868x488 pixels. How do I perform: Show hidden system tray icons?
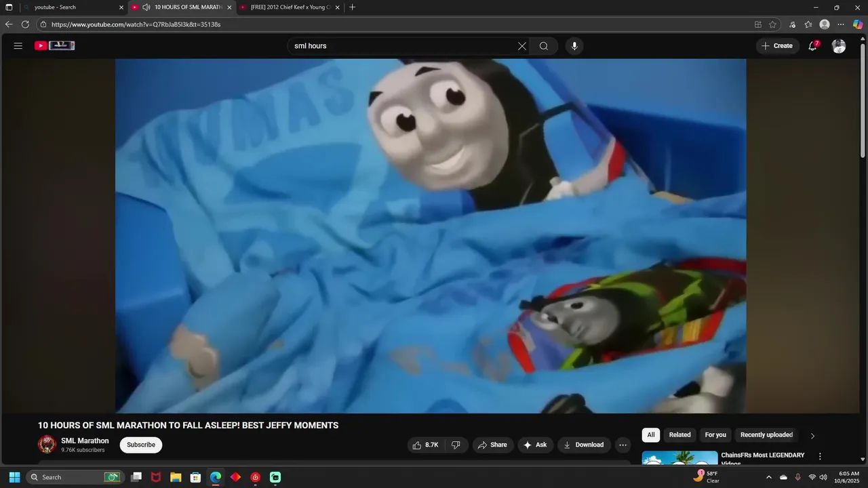[768, 477]
